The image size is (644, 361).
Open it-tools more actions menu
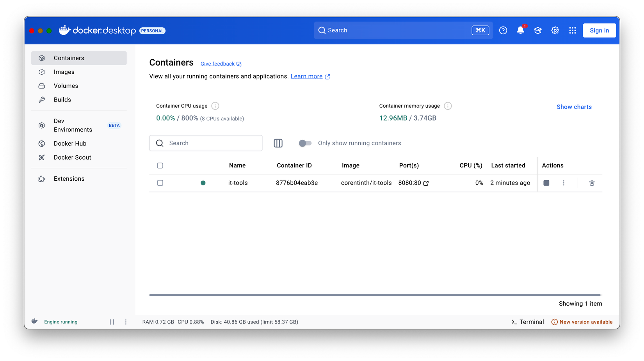(x=563, y=183)
